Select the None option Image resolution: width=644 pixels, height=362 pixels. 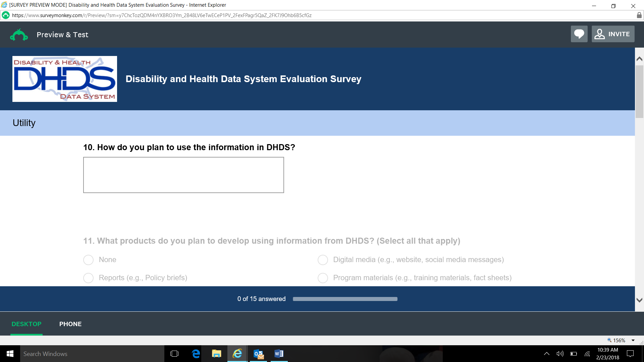tap(89, 260)
